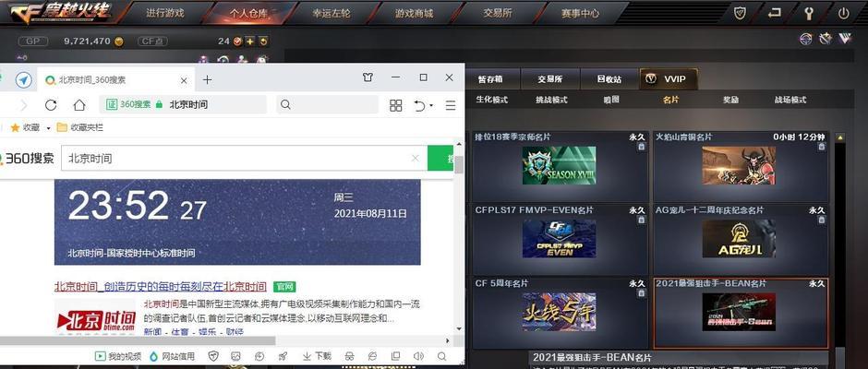The image size is (868, 369).
Task: Click the 360 search box containing 北京时间
Action: [244, 159]
